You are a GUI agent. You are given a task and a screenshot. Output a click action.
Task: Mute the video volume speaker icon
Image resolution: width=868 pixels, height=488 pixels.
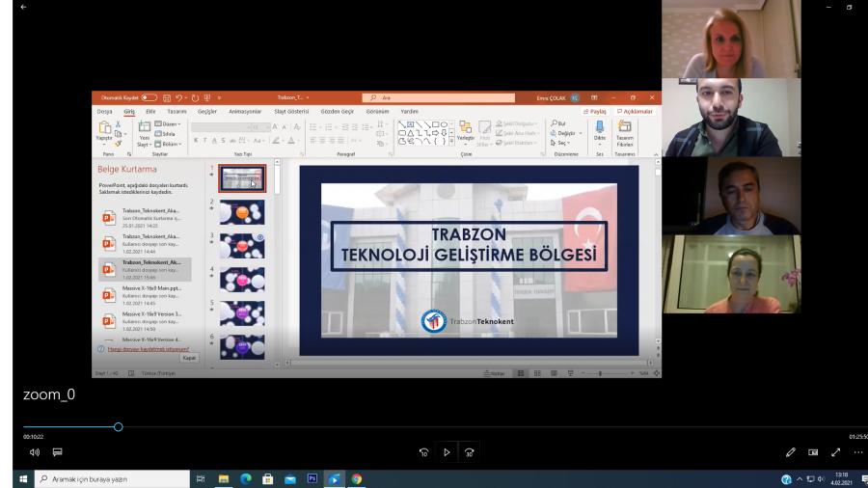(x=34, y=451)
